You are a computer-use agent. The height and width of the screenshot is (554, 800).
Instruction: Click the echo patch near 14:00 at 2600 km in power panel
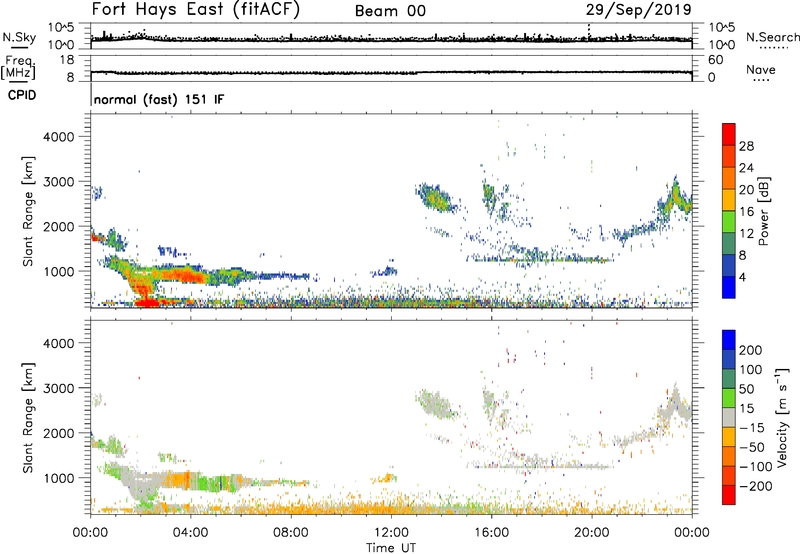[435, 198]
